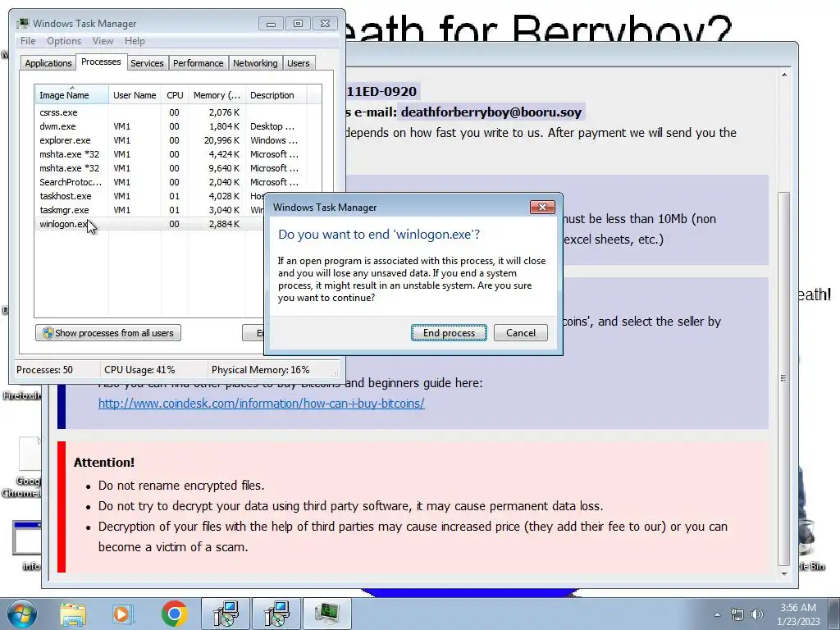Viewport: 840px width, 630px height.
Task: Select the winlogon.exe process row
Action: [x=150, y=224]
